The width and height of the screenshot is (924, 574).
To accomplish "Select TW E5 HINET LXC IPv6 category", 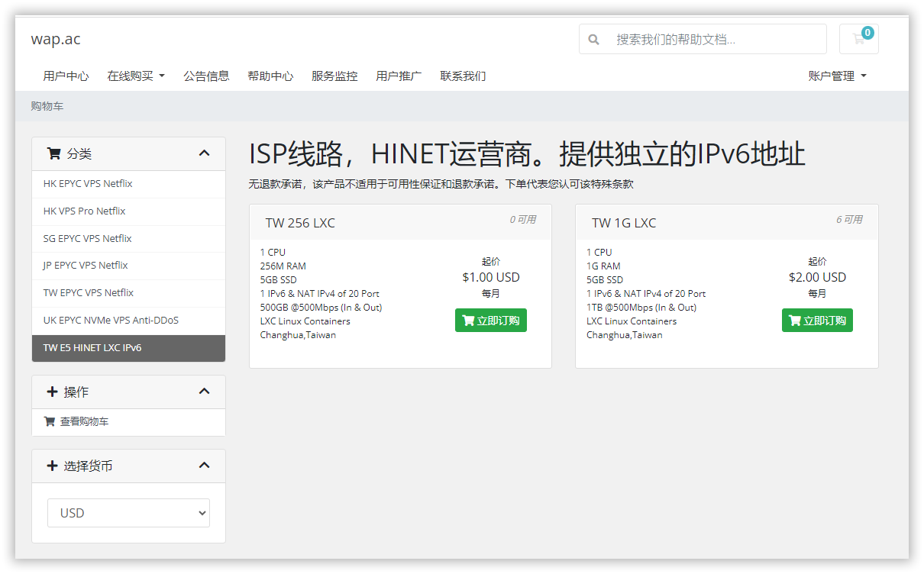I will pos(128,348).
